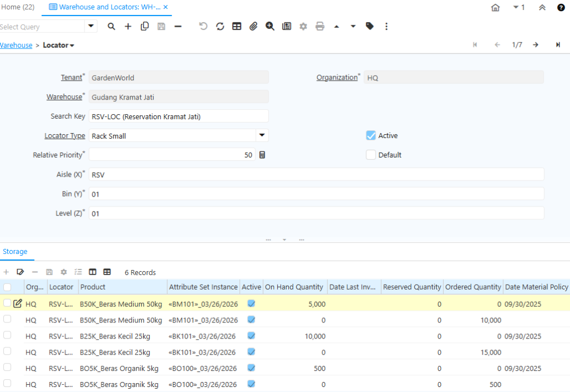Refresh the record with ReQuery icon
The image size is (570, 392).
tap(220, 27)
